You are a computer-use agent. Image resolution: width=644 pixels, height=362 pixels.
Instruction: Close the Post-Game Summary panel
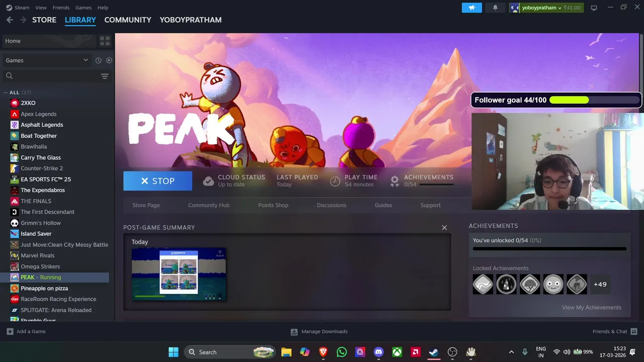444,228
